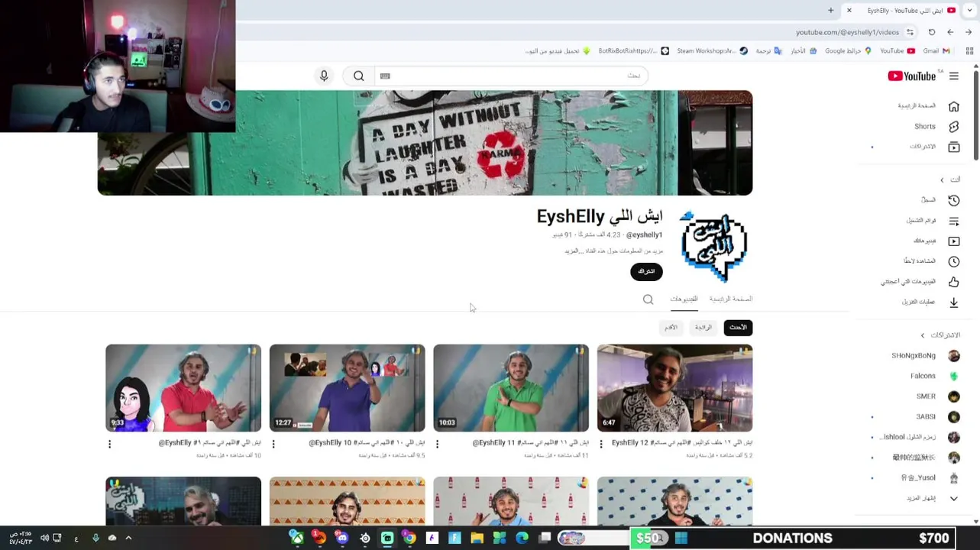This screenshot has width=980, height=550.
Task: Open Discord from the taskbar
Action: coord(342,538)
